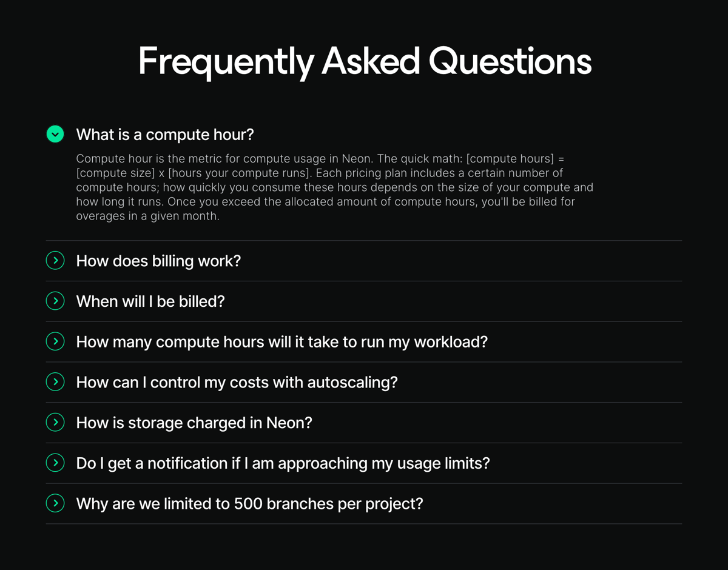Click the arrow icon beside billing question

tap(55, 260)
